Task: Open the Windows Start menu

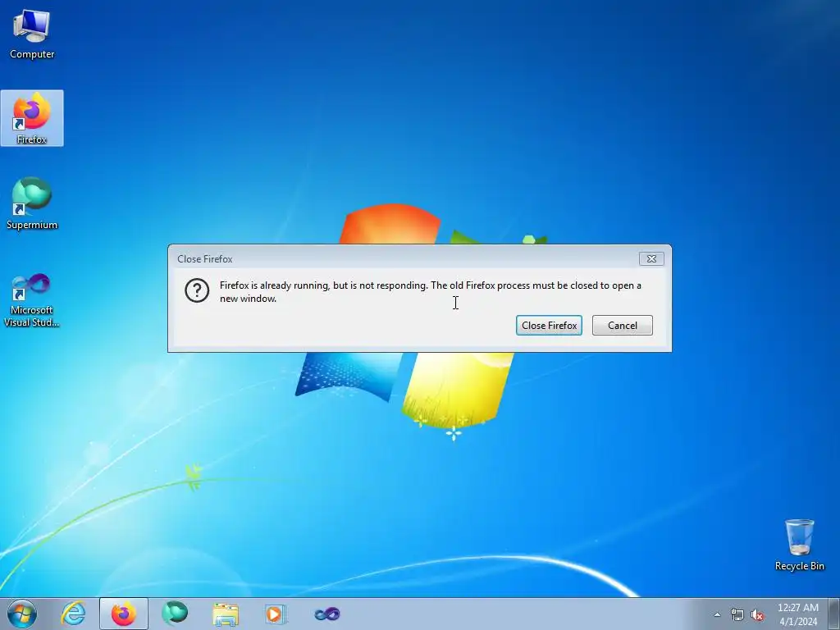Action: point(22,614)
